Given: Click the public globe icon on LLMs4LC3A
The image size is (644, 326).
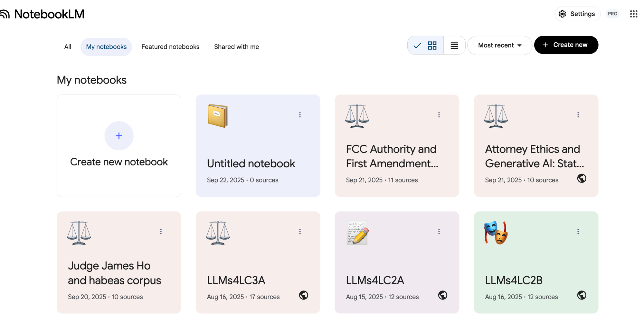Looking at the screenshot, I should click(x=303, y=295).
